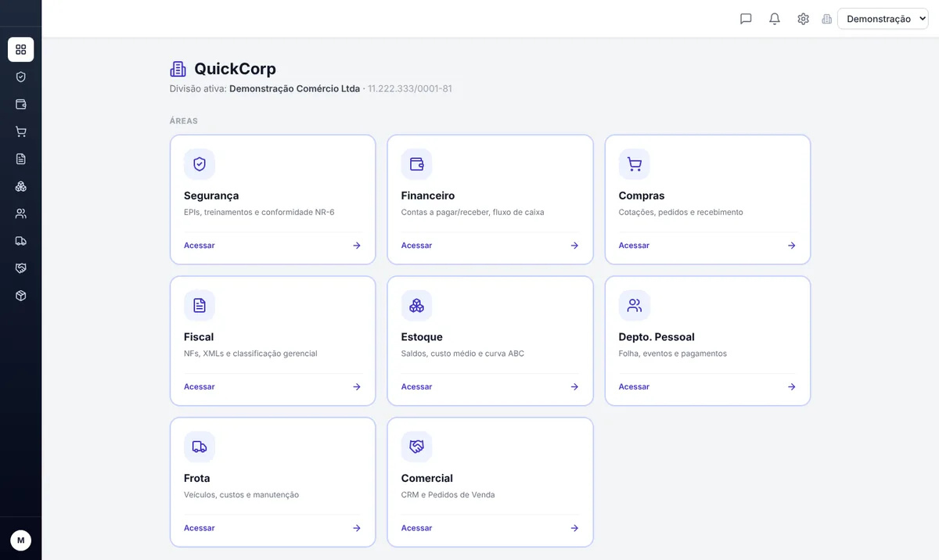This screenshot has height=560, width=939.
Task: Expand the Demonstração division dropdown
Action: [883, 19]
